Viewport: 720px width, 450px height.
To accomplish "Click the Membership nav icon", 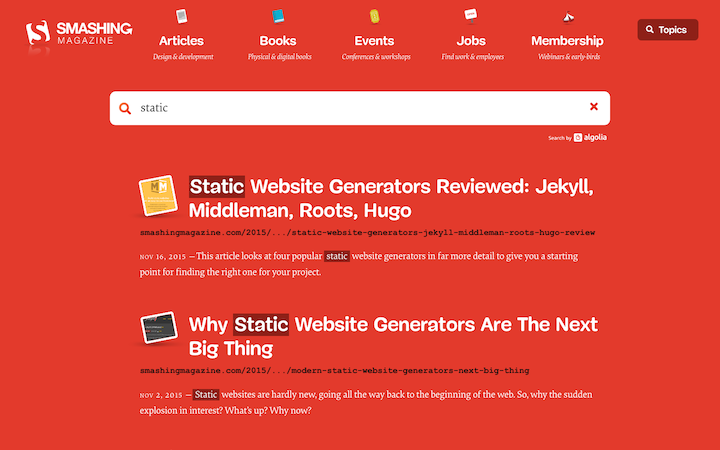I will point(567,16).
